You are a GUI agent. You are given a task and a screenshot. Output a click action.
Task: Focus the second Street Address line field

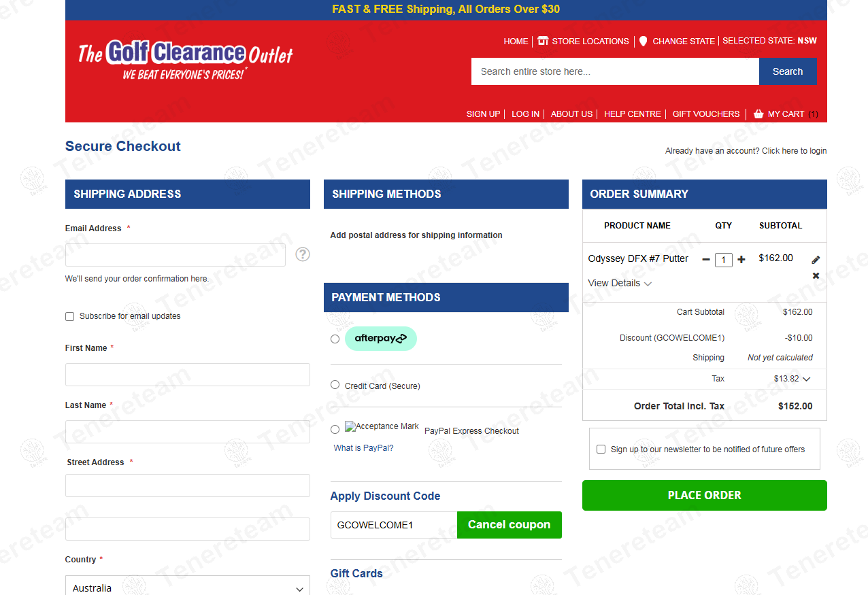(188, 529)
